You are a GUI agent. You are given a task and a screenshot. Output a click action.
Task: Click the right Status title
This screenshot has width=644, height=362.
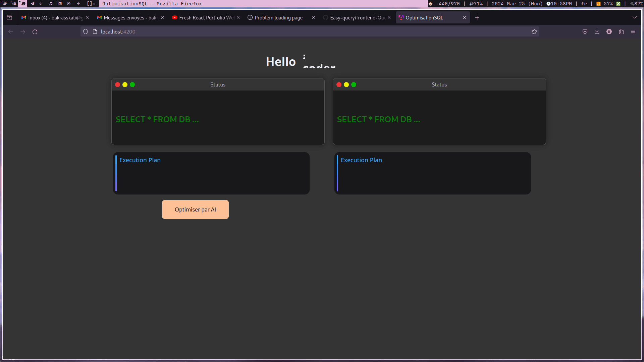coord(439,84)
